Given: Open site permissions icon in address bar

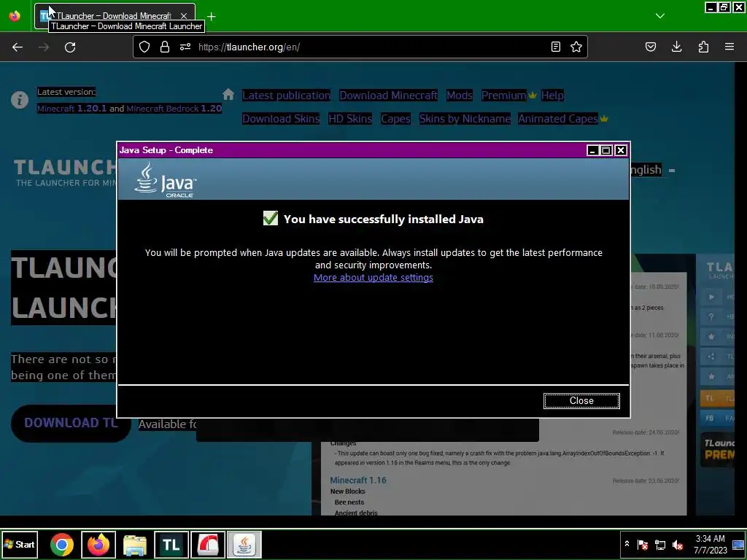Looking at the screenshot, I should (185, 47).
